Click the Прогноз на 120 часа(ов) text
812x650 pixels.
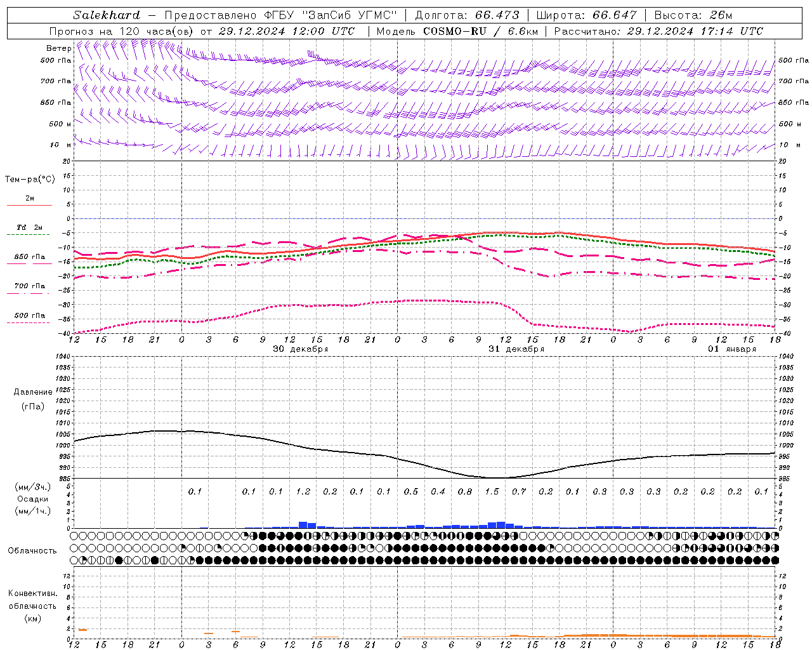(122, 31)
